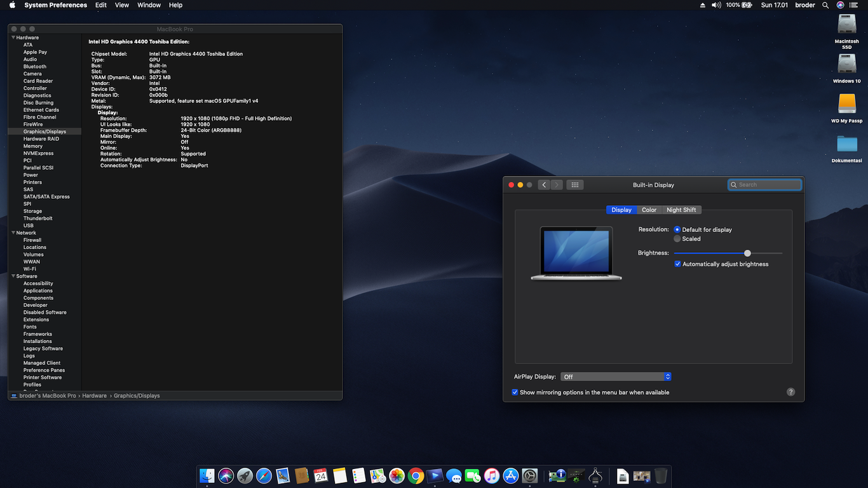Switch to the Night Shift tab
The height and width of the screenshot is (488, 868).
tap(681, 210)
